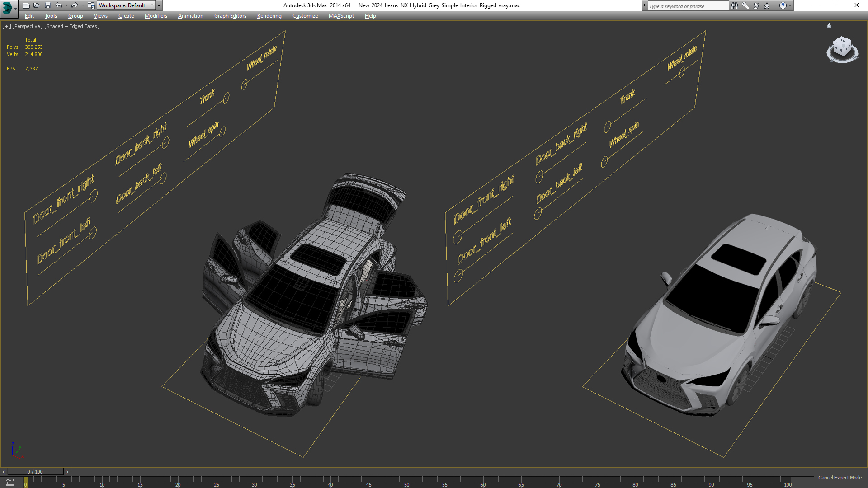Image resolution: width=868 pixels, height=488 pixels.
Task: Select the left panel Wheel_spin slider circle
Action: (222, 131)
